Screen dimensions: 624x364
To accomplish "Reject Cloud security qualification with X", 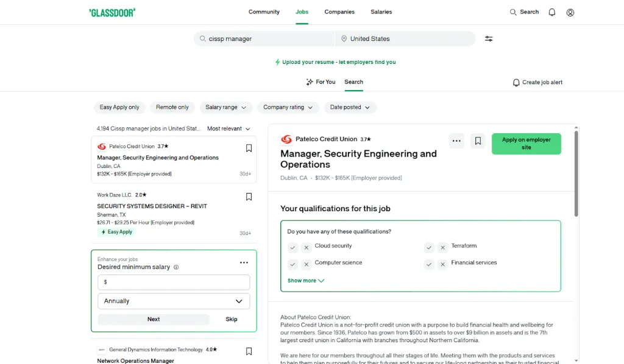I will 306,247.
